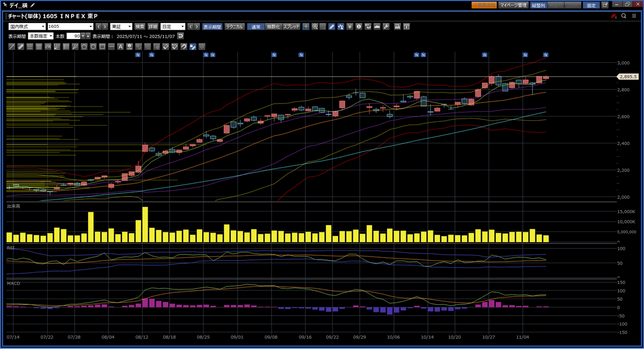The image size is (644, 349).
Task: Click the 本数 input field showing 90
Action: pos(74,36)
